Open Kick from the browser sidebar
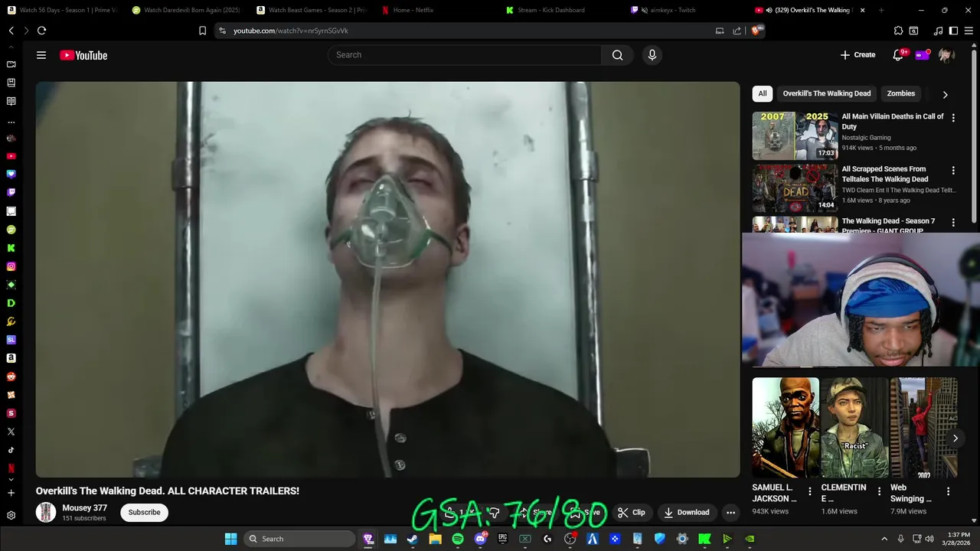 click(11, 248)
